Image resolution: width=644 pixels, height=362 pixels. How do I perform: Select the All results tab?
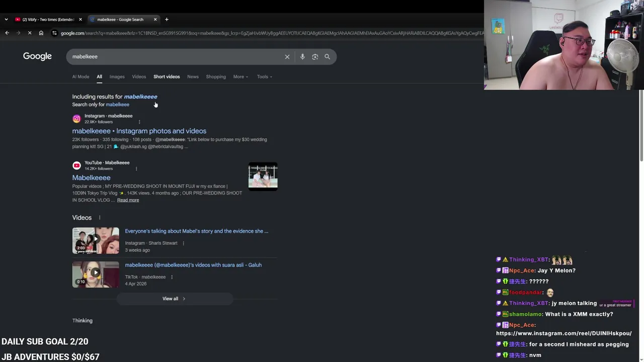(x=100, y=77)
